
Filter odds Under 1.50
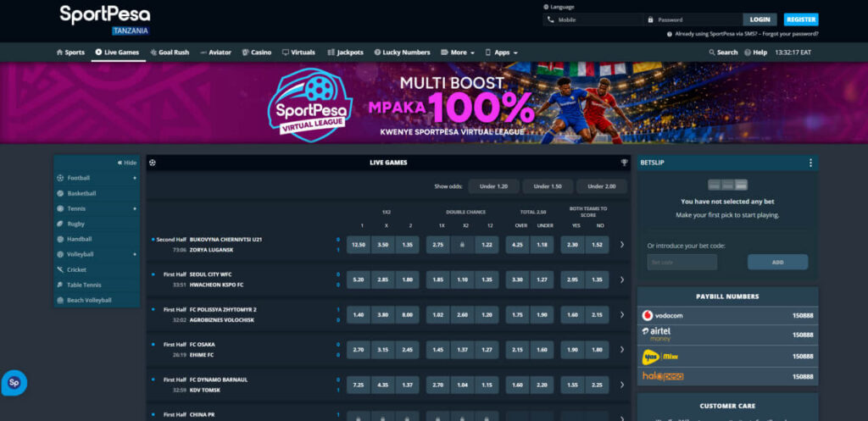click(x=548, y=186)
